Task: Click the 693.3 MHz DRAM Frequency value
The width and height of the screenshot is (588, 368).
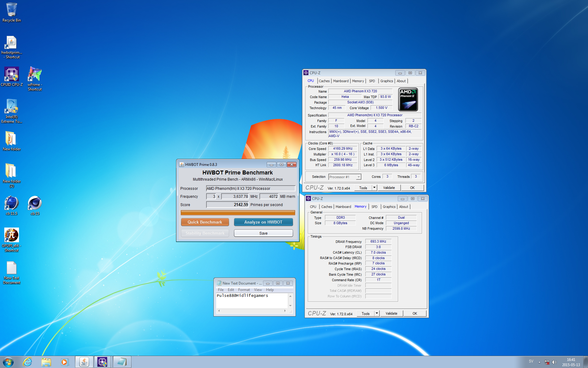Action: point(378,241)
